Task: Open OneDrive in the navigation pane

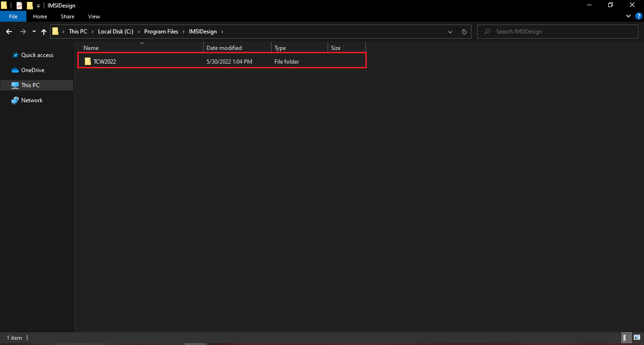Action: pos(33,70)
